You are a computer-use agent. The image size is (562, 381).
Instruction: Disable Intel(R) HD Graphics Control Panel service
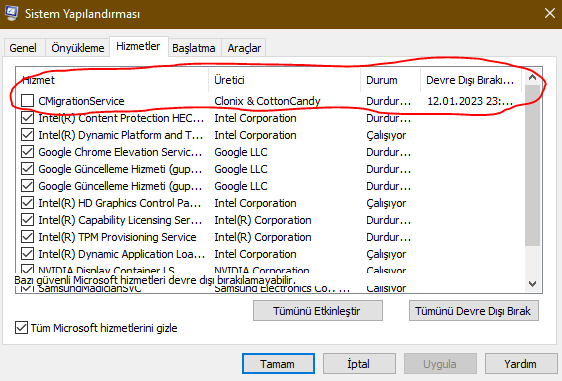click(28, 203)
